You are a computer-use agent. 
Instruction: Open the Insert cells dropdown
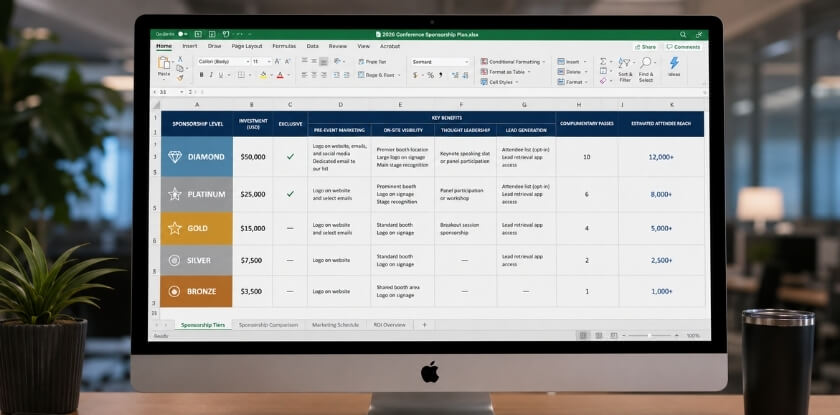(x=572, y=62)
